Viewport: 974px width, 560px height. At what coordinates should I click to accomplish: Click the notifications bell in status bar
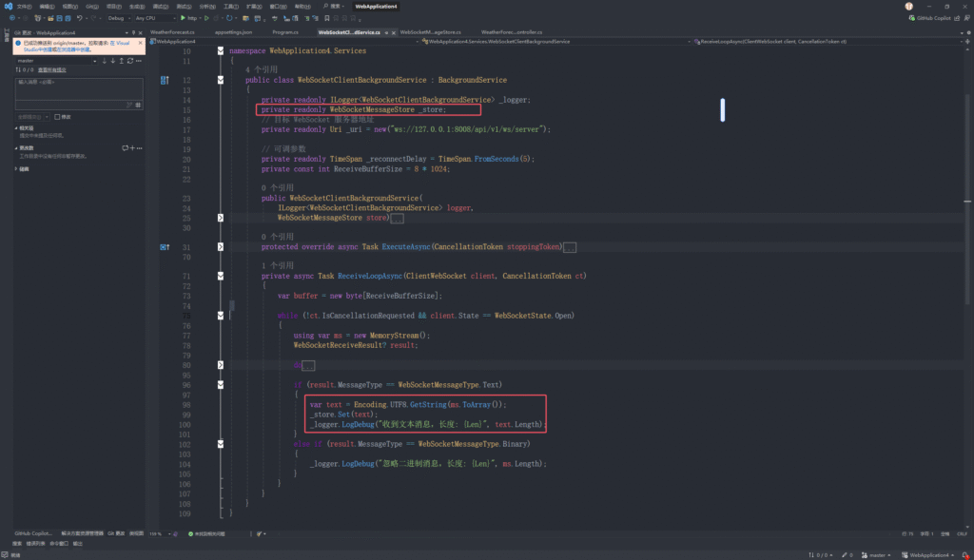pos(964,554)
